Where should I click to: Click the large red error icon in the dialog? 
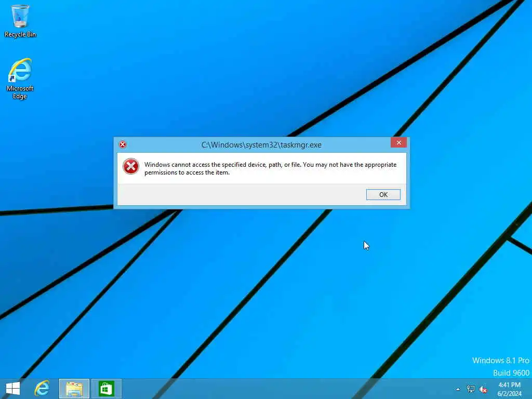coord(130,166)
